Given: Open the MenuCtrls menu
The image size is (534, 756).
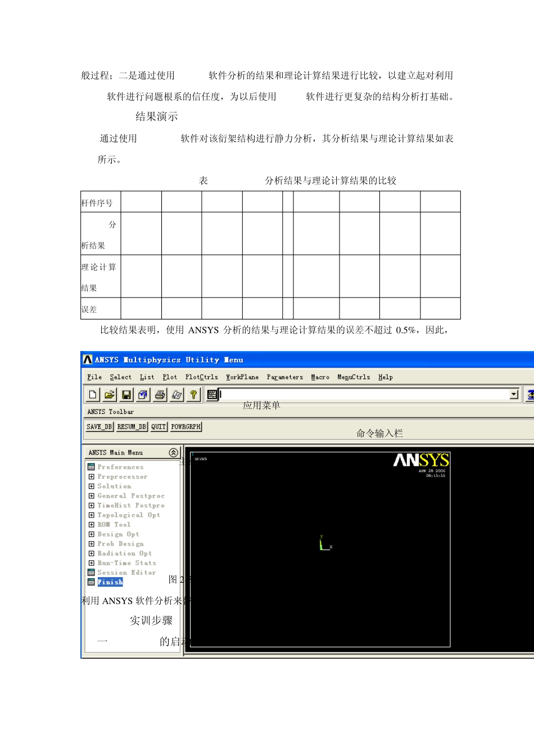Looking at the screenshot, I should pos(354,377).
